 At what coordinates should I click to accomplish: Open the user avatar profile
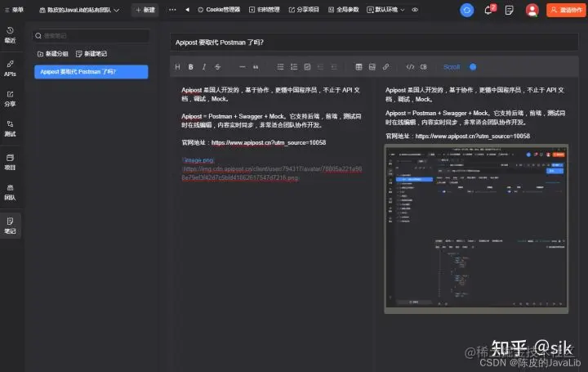[532, 10]
